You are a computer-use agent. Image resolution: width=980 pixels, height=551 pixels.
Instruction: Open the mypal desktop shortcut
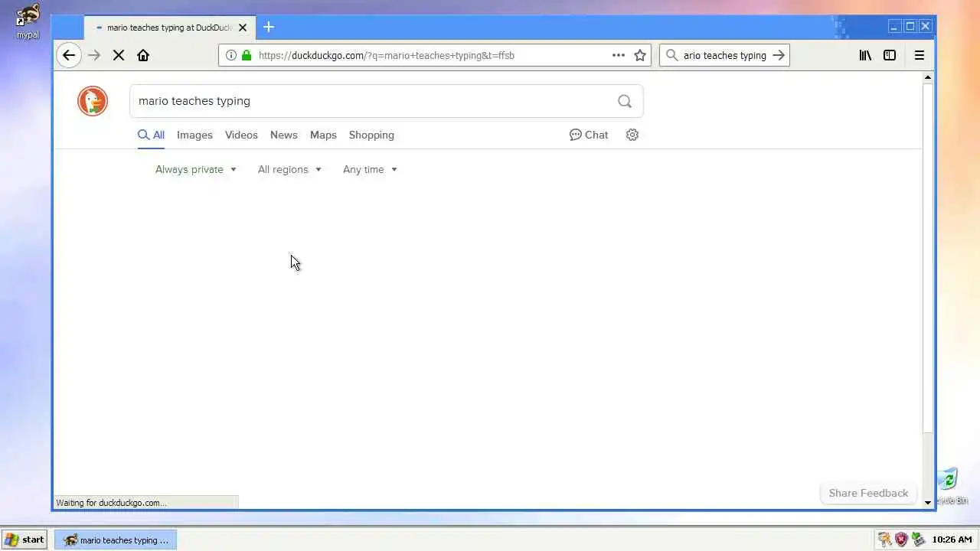[x=28, y=21]
